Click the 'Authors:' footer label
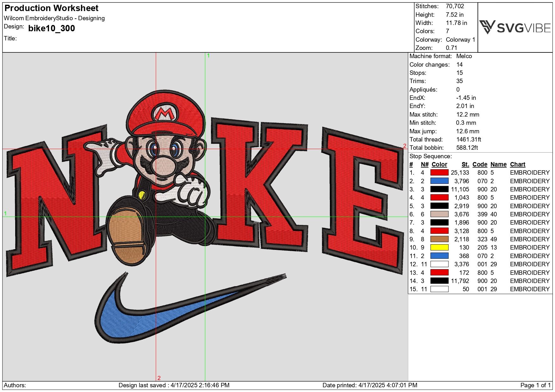Screen dimensions: 555x392 (15, 385)
